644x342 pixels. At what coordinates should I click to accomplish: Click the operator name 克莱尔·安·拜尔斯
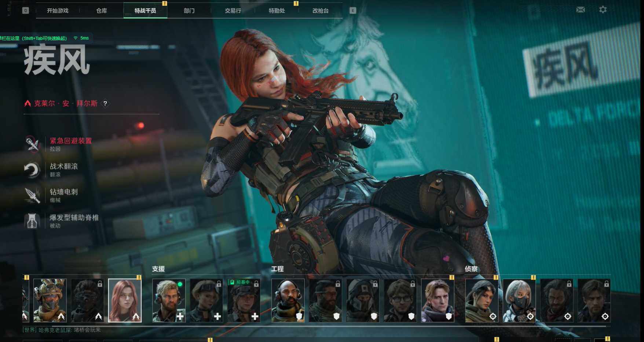pos(66,104)
